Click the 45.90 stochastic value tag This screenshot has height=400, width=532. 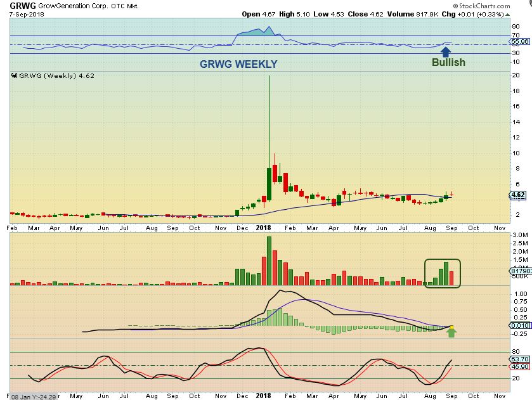click(520, 367)
